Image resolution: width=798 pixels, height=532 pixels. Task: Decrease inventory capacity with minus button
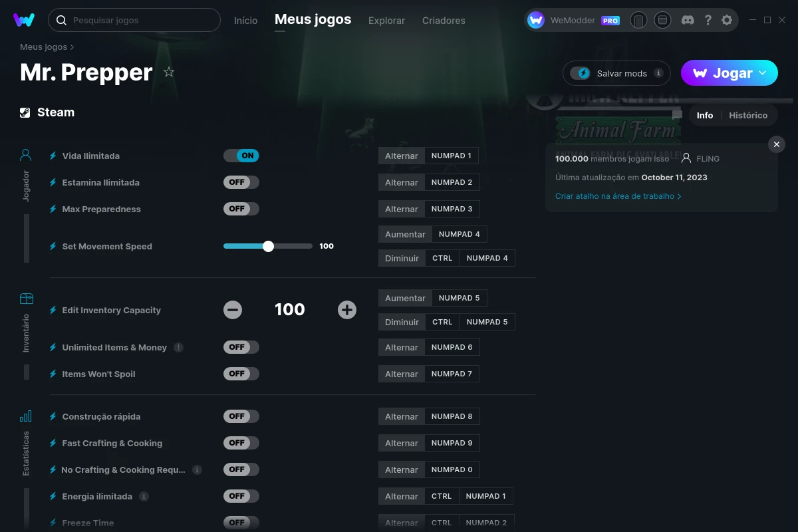tap(233, 310)
